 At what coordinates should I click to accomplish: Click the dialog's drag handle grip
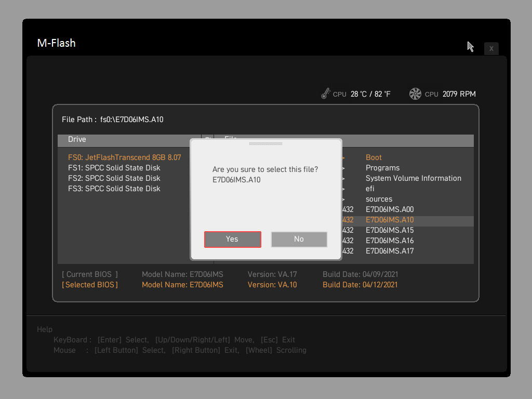265,143
